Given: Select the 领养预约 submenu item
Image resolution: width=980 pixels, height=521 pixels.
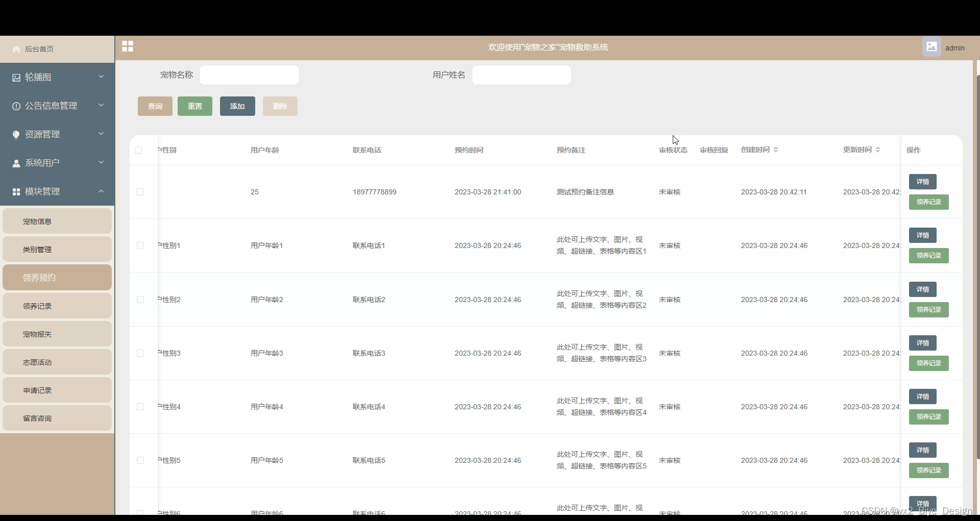Looking at the screenshot, I should 57,277.
